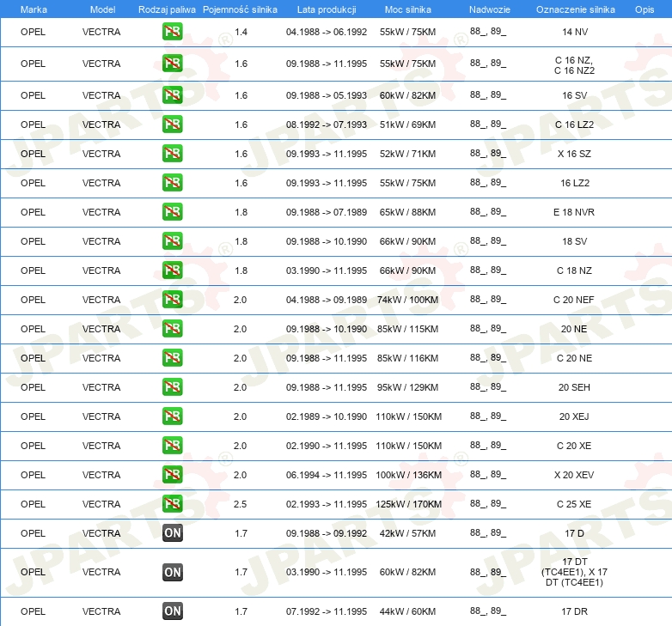The image size is (672, 626).
Task: Click the petrol icon in the C 16 LZ2 row
Action: (172, 125)
